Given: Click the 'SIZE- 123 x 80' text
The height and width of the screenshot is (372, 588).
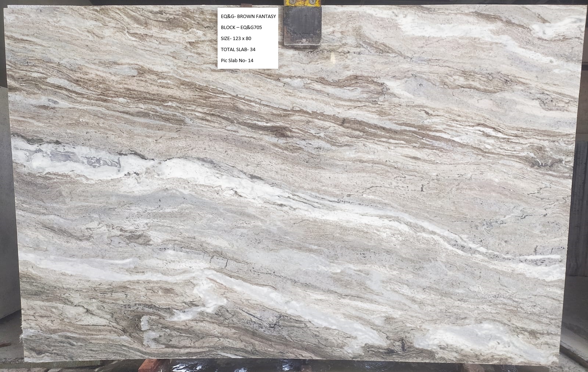Looking at the screenshot, I should pyautogui.click(x=236, y=39).
